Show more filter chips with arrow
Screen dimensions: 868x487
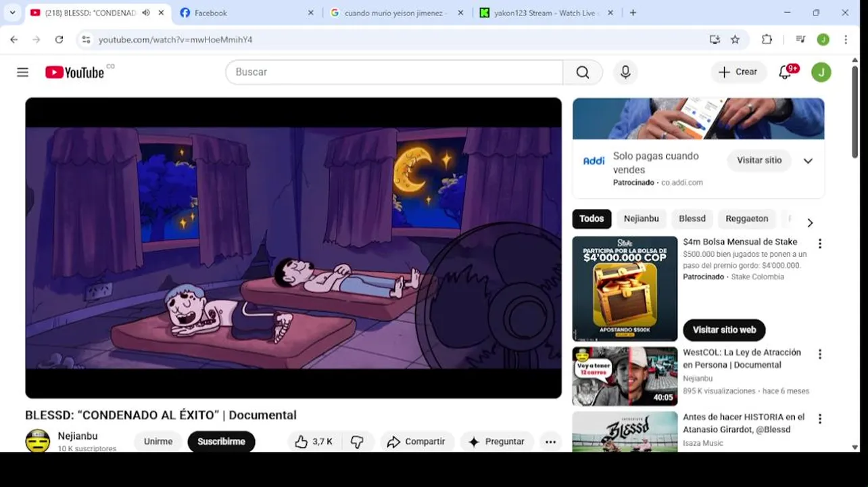point(810,223)
